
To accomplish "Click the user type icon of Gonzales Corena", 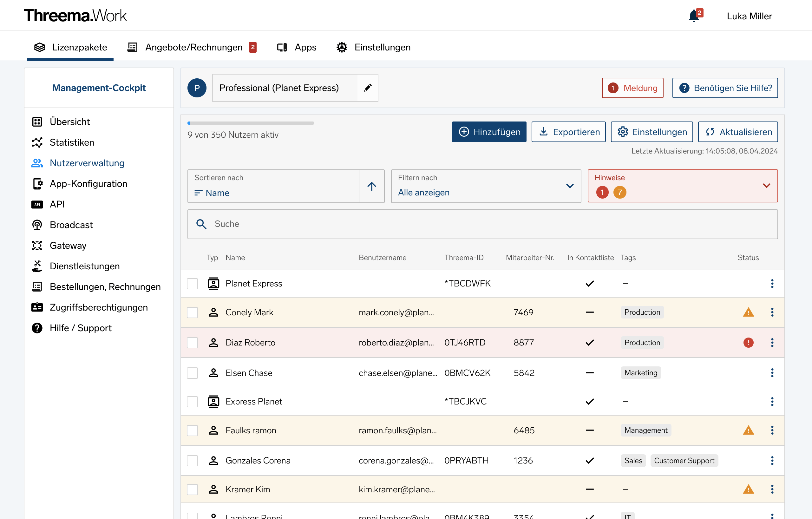I will click(213, 461).
